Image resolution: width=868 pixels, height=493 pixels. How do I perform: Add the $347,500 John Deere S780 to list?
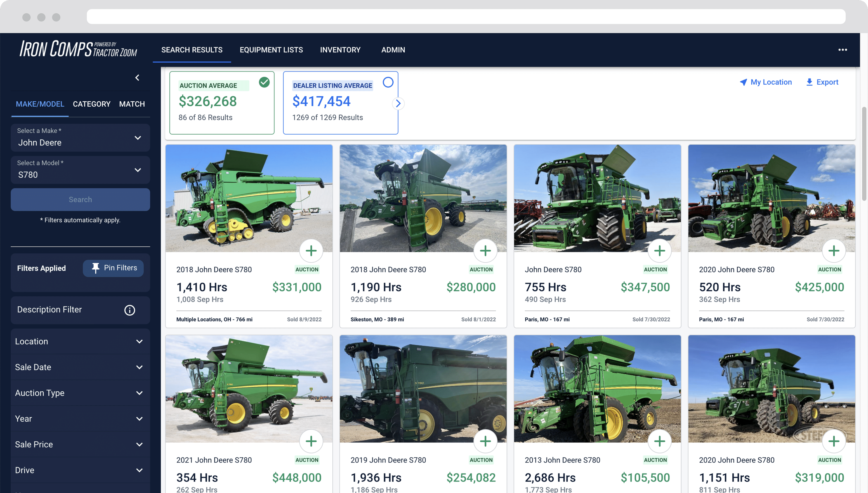[x=659, y=251]
